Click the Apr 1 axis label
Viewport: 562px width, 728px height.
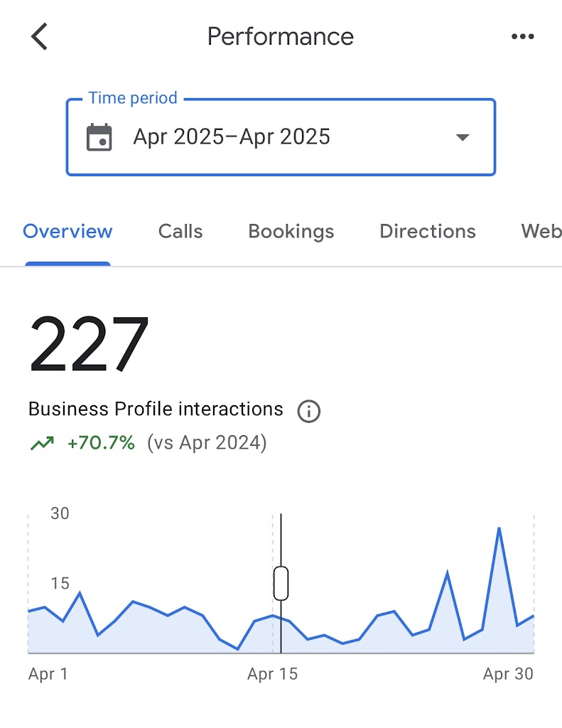[48, 674]
